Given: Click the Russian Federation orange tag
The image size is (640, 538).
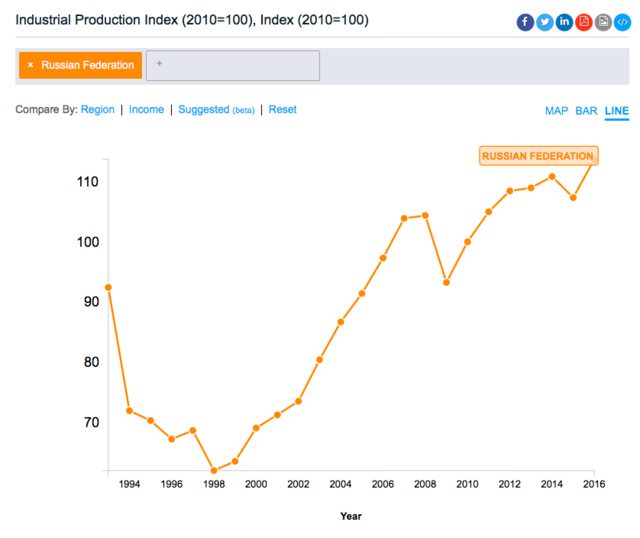Looking at the screenshot, I should coord(80,65).
